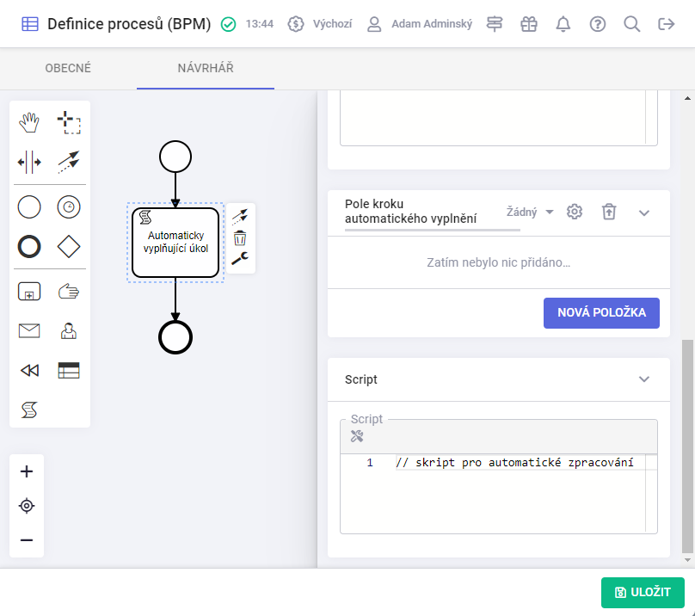Select the start event circle on canvas

point(175,157)
